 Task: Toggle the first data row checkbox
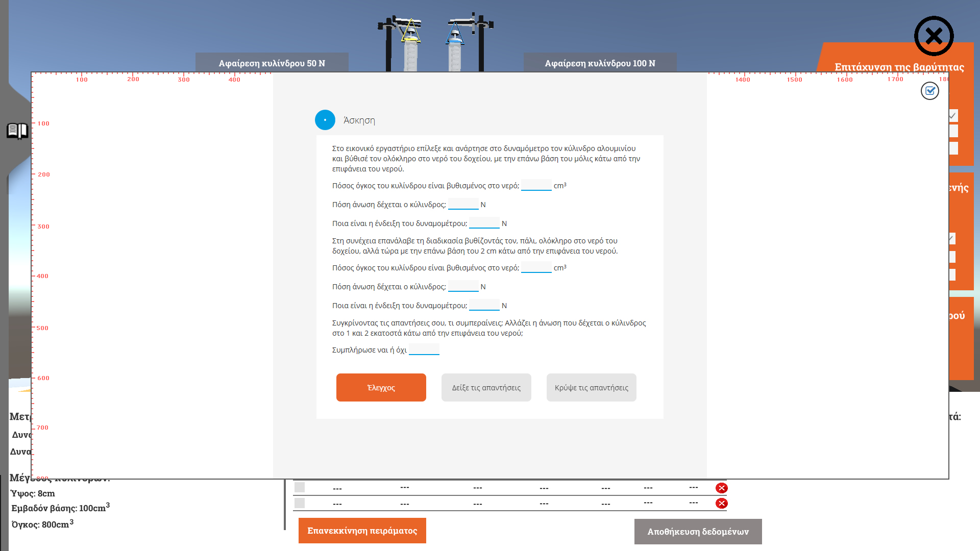pos(300,488)
